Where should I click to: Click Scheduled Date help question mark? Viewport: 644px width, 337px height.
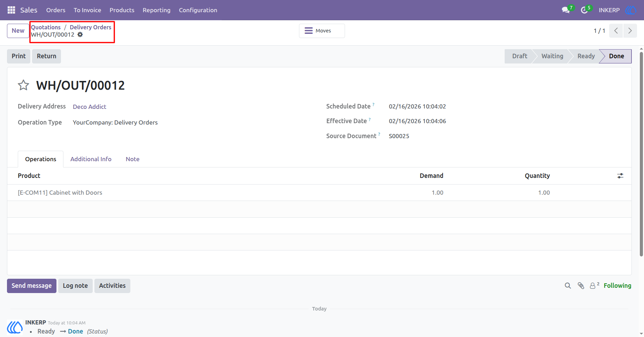(x=373, y=104)
